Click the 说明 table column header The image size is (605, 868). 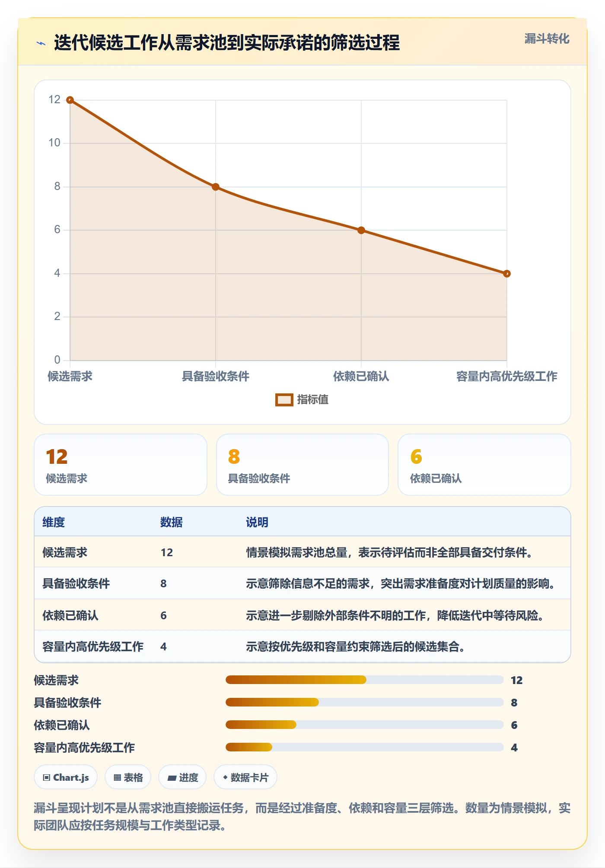click(257, 522)
